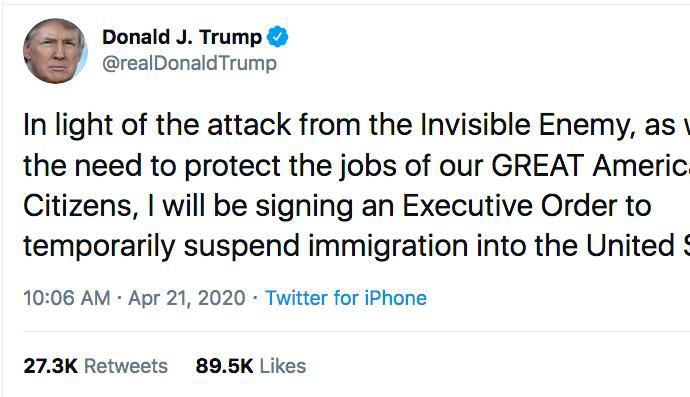
Task: Open the Twitter for iPhone source link
Action: click(346, 298)
